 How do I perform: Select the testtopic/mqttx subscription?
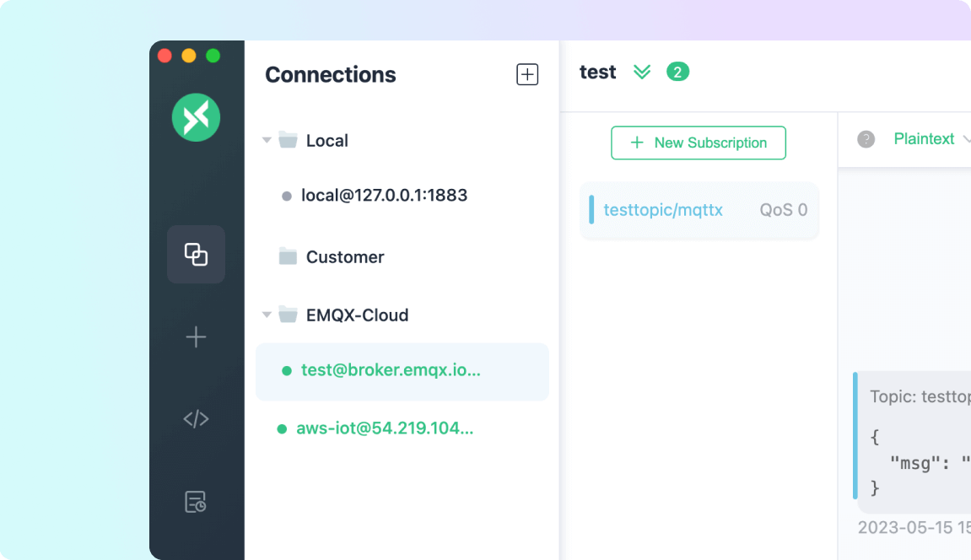pos(663,210)
